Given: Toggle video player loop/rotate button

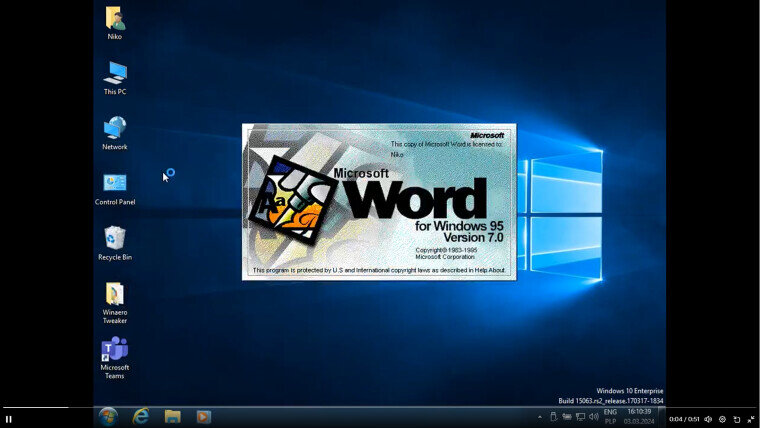Looking at the screenshot, I should [737, 419].
